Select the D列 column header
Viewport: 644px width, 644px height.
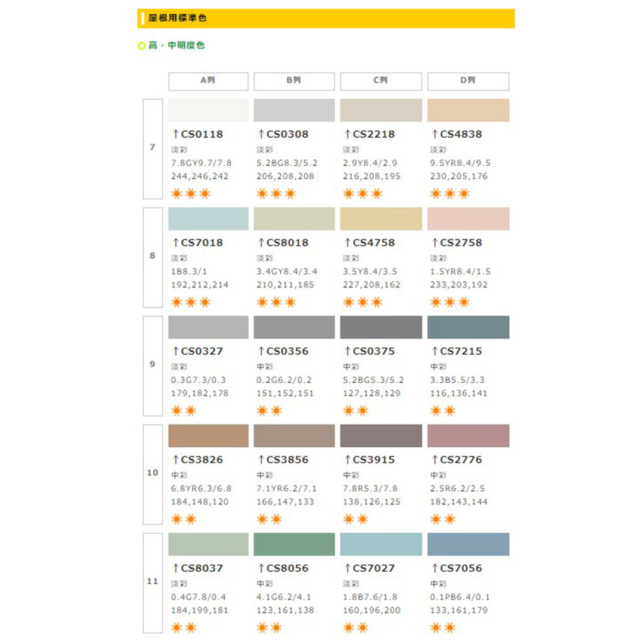[x=468, y=81]
